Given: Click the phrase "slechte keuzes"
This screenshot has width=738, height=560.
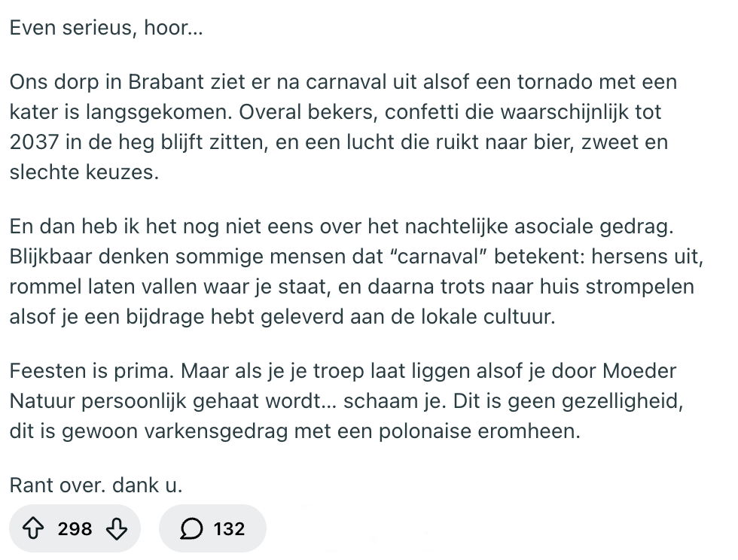Looking at the screenshot, I should 84,172.
